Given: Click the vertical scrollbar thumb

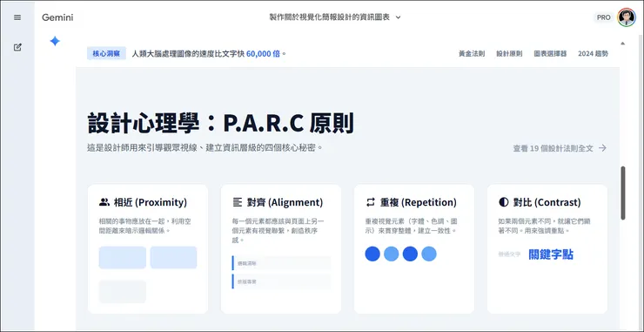Looking at the screenshot, I should (x=623, y=193).
